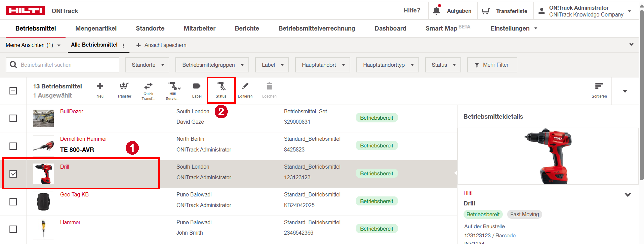This screenshot has height=244, width=644.
Task: Click the Mehr Filter button
Action: click(x=492, y=65)
